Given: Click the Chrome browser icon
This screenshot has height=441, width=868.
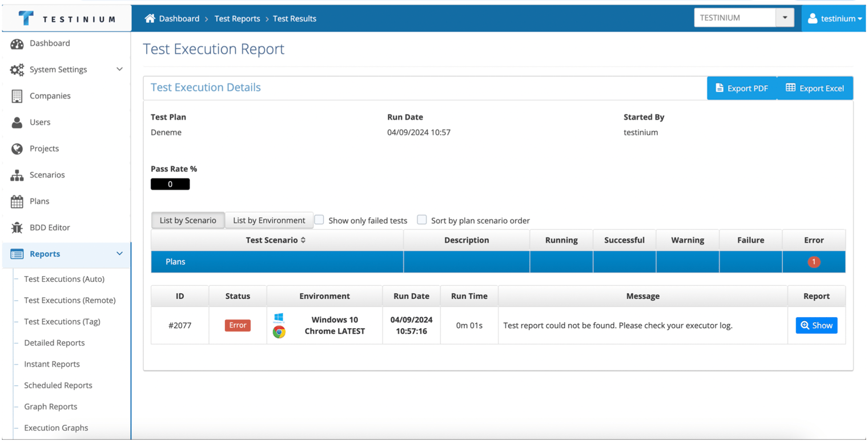Looking at the screenshot, I should point(279,331).
